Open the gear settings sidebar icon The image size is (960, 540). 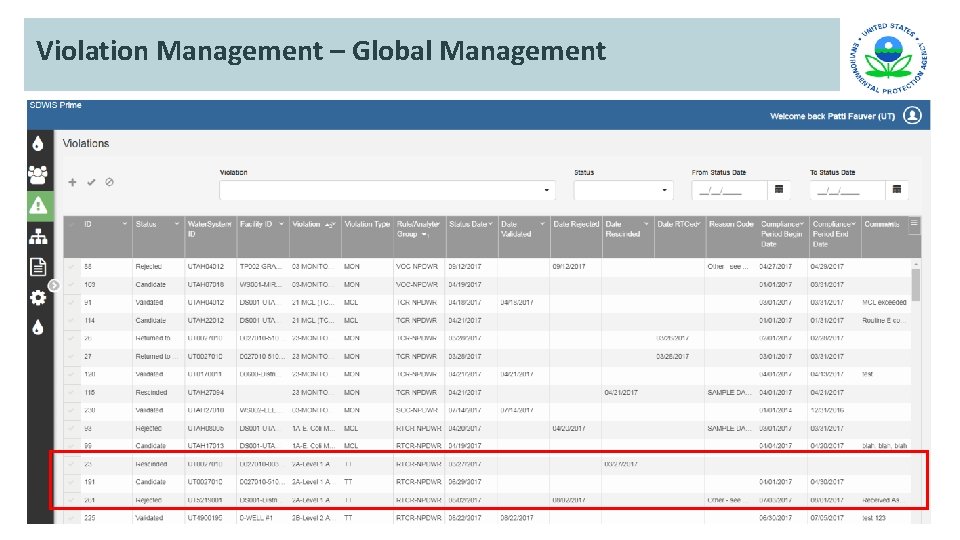click(38, 298)
